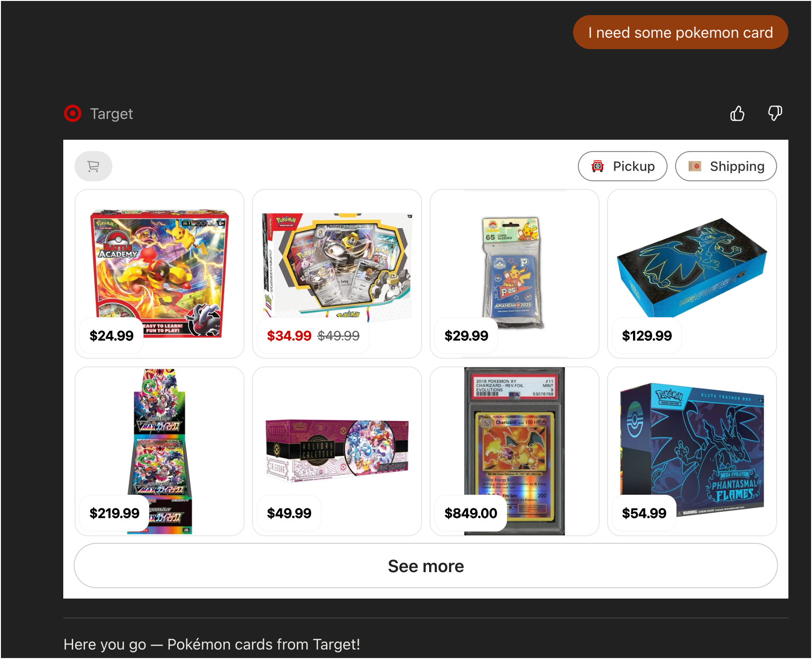Click the thumbs up feedback icon
The width and height of the screenshot is (812, 659).
[x=737, y=113]
